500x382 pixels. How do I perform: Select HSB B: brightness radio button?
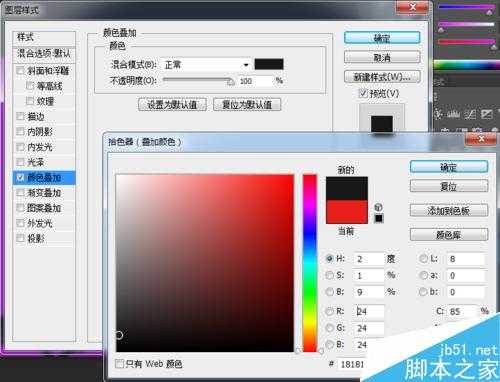click(x=329, y=292)
